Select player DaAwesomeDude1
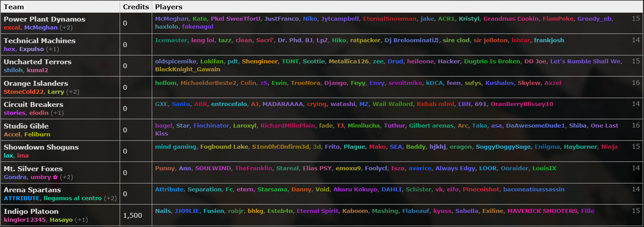This screenshot has height=227, width=644. (x=535, y=125)
